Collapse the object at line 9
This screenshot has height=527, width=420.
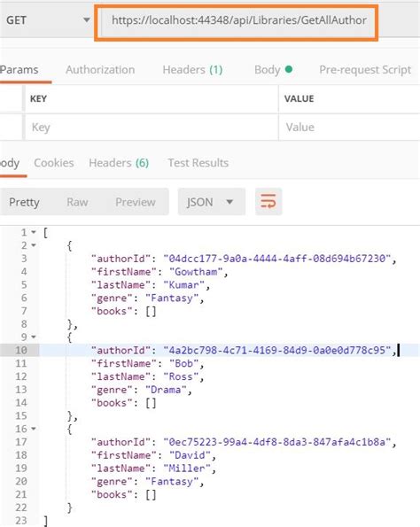[x=34, y=337]
